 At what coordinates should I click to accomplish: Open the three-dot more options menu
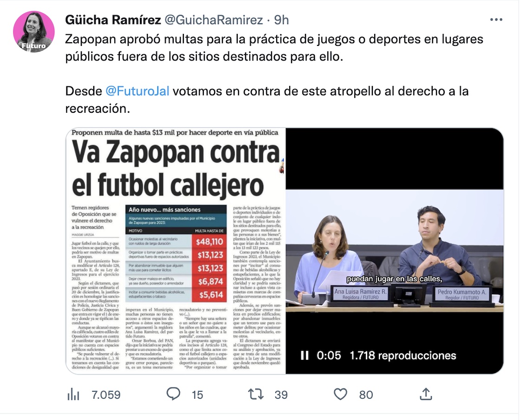[496, 20]
